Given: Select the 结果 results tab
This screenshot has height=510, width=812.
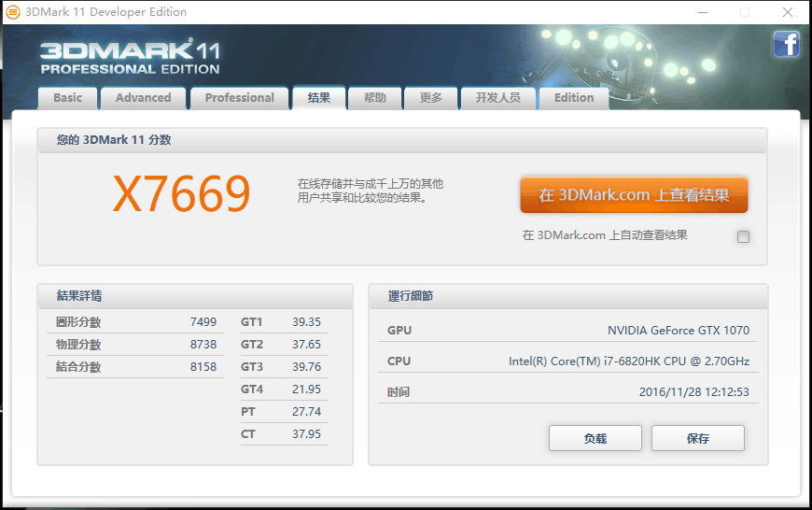Looking at the screenshot, I should 319,98.
